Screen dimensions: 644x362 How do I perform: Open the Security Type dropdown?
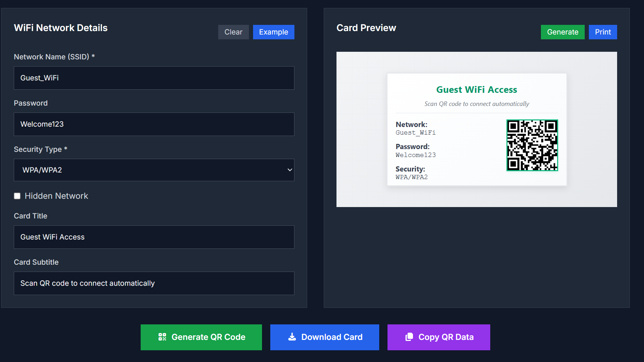pos(154,170)
